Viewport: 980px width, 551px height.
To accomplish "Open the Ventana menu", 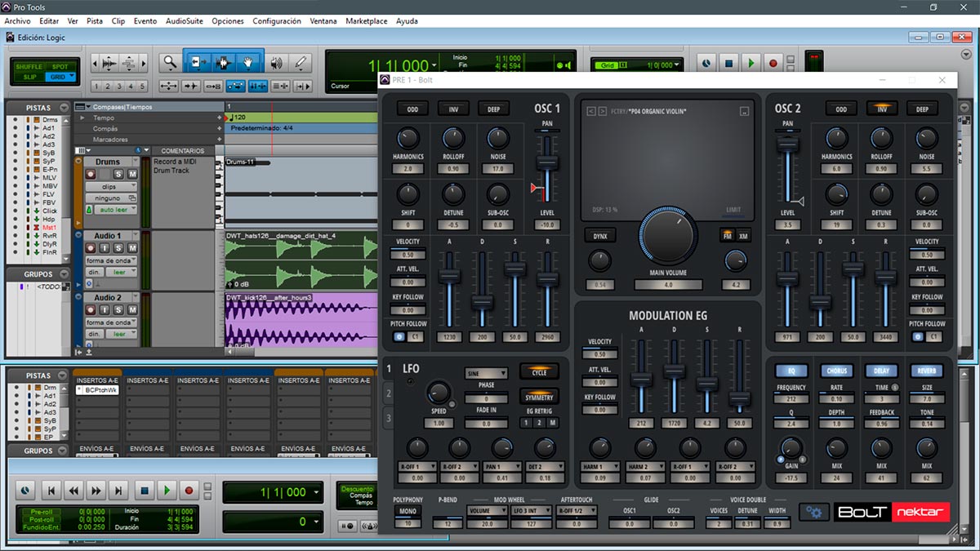I will 323,21.
